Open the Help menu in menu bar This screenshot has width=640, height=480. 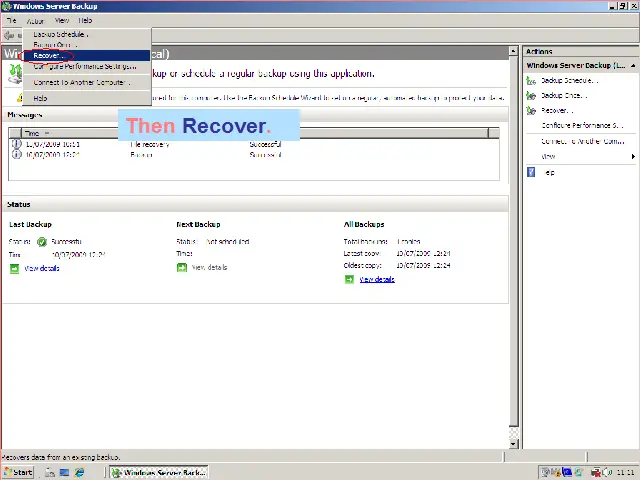(85, 20)
